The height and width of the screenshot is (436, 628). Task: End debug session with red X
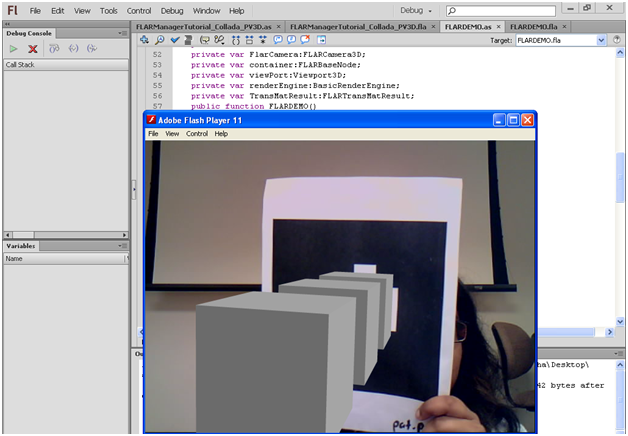click(33, 49)
